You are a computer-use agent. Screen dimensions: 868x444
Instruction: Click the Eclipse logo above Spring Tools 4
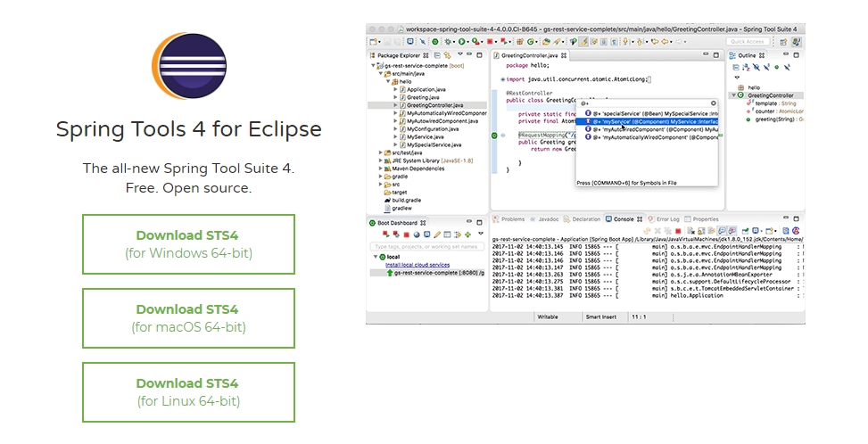(189, 66)
